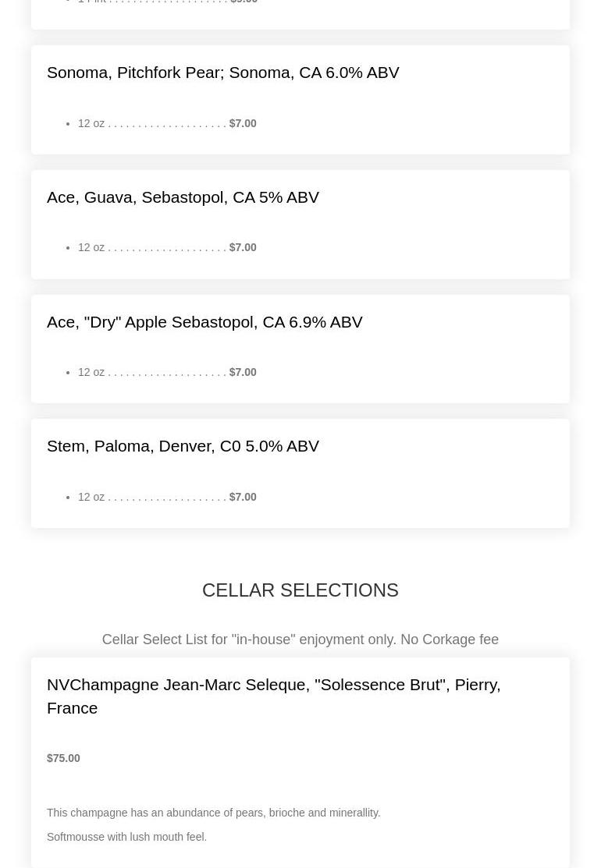Click the dotted leader in the Sonoma Pitchfork Pear row
The height and width of the screenshot is (868, 601).
pyautogui.click(x=167, y=123)
